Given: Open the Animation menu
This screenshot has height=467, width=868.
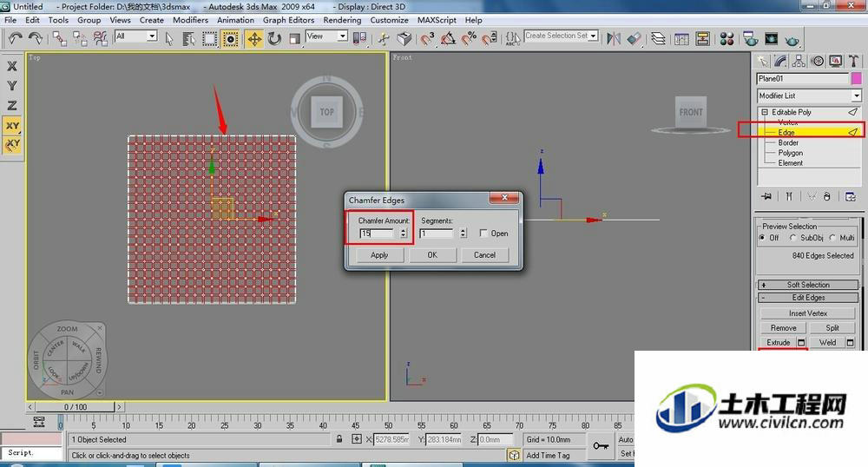Looking at the screenshot, I should [x=235, y=20].
